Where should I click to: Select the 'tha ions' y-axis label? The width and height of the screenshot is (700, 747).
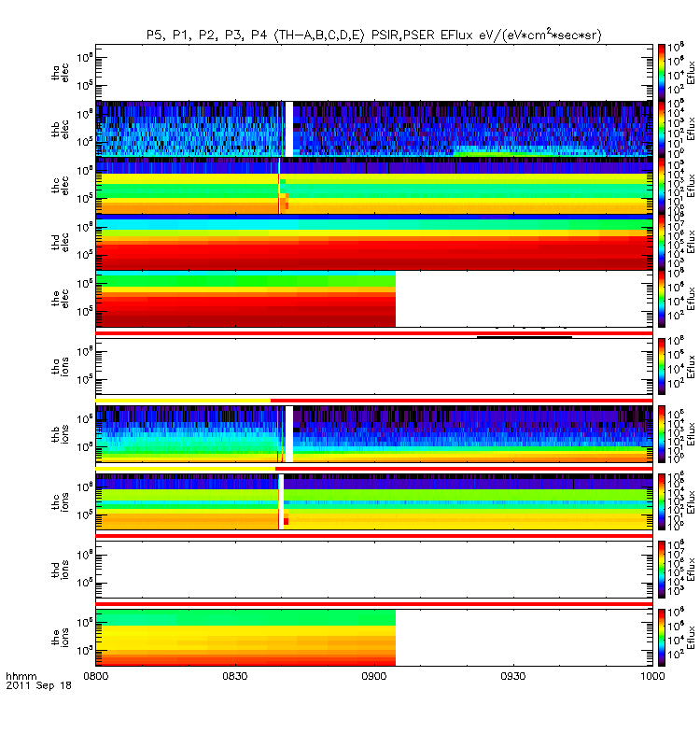(x=61, y=367)
